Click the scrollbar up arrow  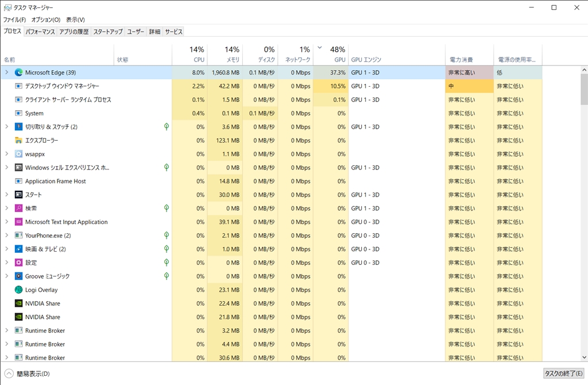[x=584, y=70]
